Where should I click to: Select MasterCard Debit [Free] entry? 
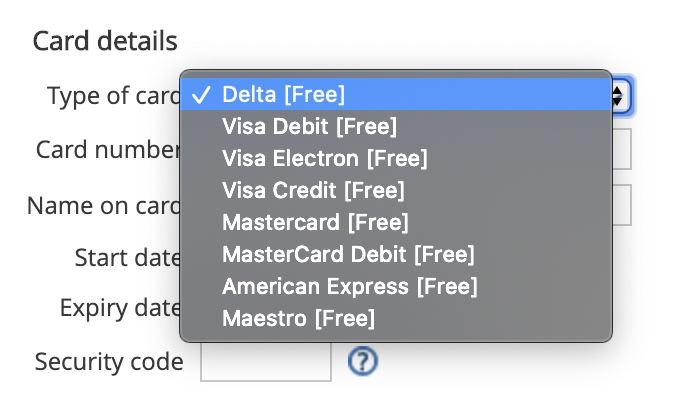coord(396,254)
